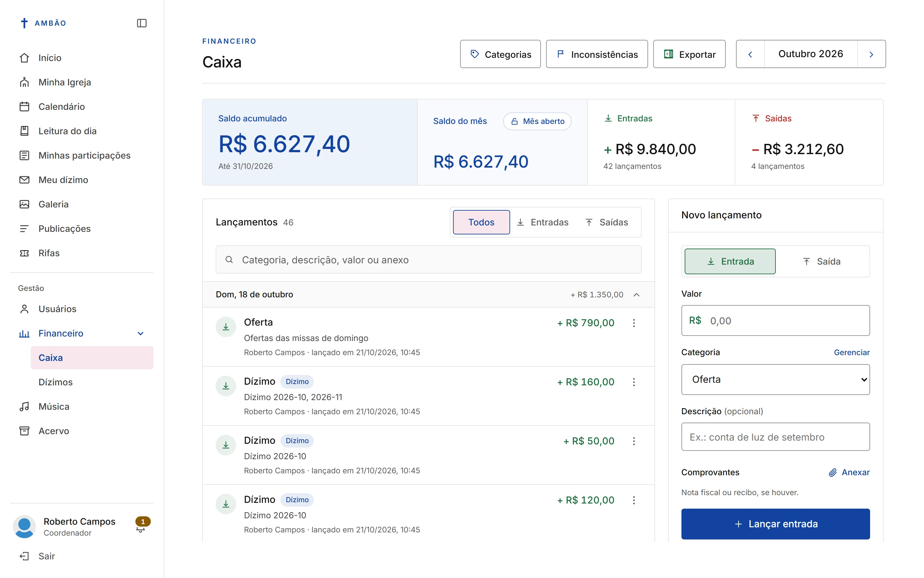
Task: Collapse the sidebar panel icon
Action: pos(142,23)
